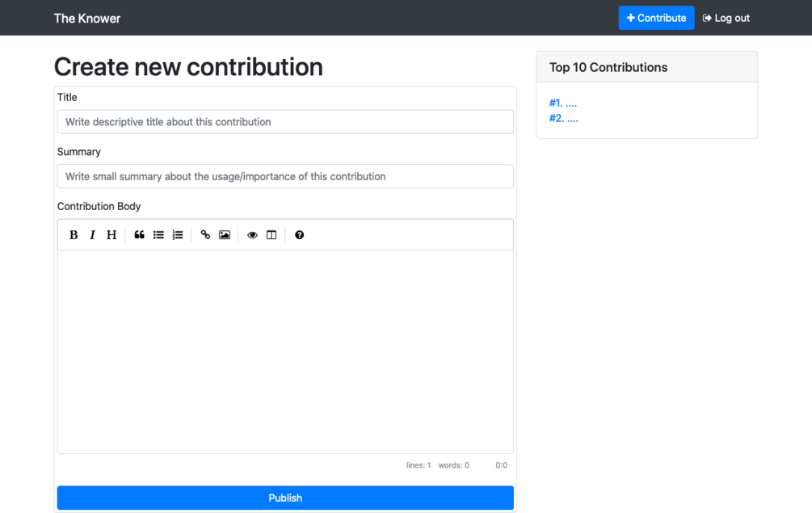This screenshot has height=513, width=812.
Task: Click the 'Summary' label
Action: tap(78, 152)
